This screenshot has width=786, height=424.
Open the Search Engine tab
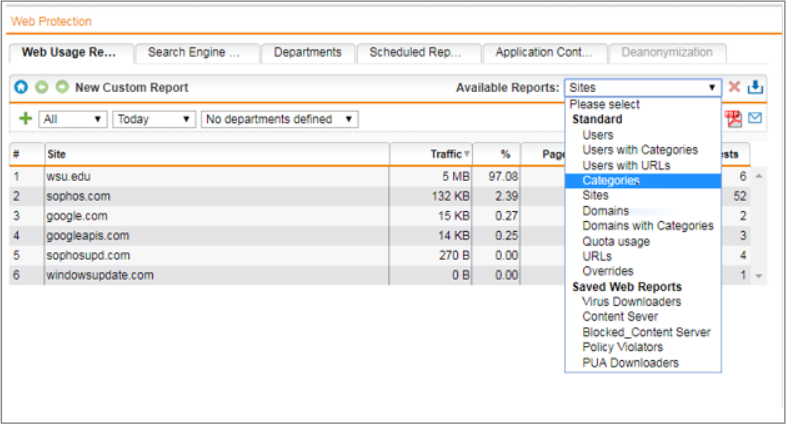(196, 53)
